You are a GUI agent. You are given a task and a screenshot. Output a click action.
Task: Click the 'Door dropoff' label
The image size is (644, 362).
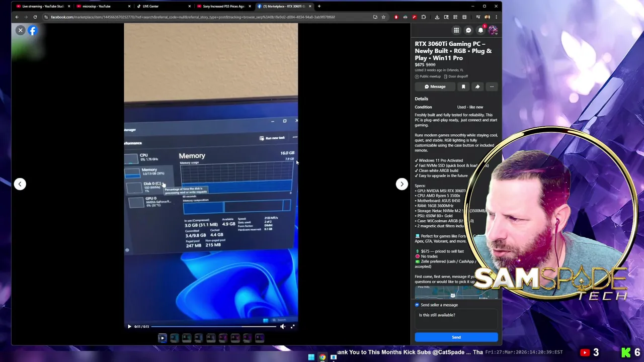pos(456,76)
